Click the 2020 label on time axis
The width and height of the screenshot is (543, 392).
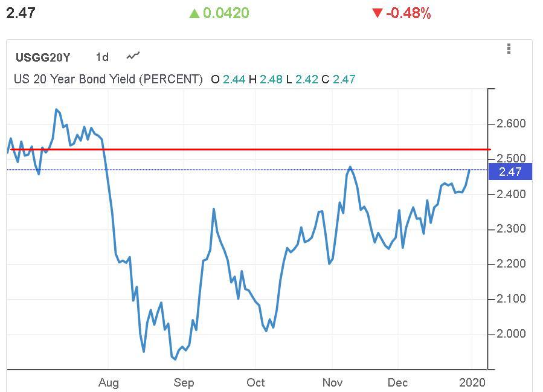click(472, 382)
